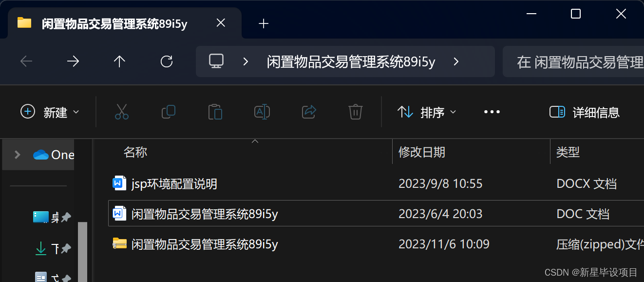
Task: Open the 排序 sort dropdown
Action: 427,112
